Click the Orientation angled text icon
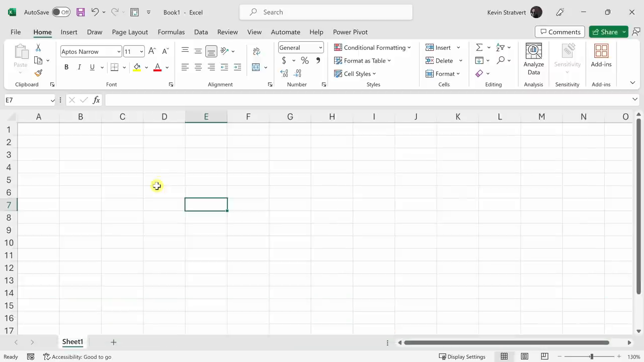The image size is (644, 362). 224,51
